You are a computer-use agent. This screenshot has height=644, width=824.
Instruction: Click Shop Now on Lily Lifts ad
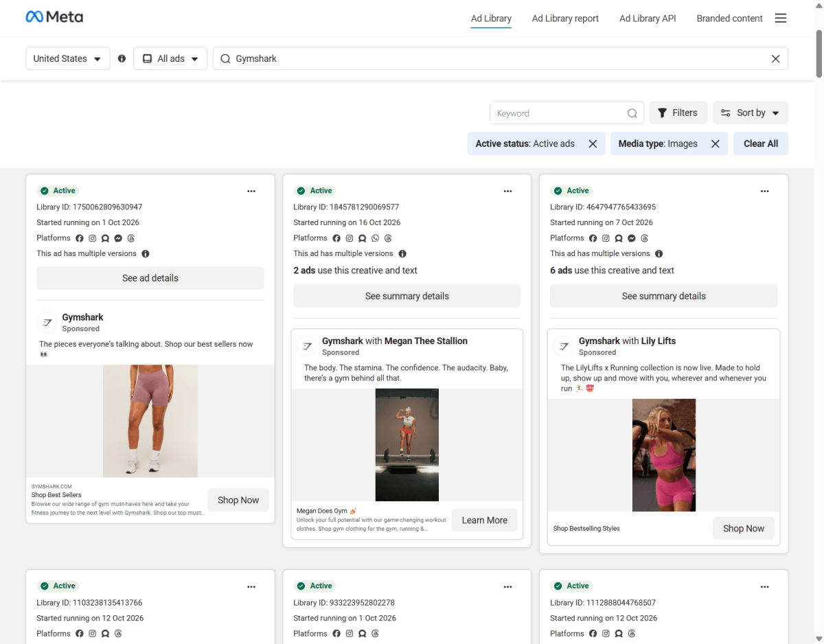click(x=744, y=528)
